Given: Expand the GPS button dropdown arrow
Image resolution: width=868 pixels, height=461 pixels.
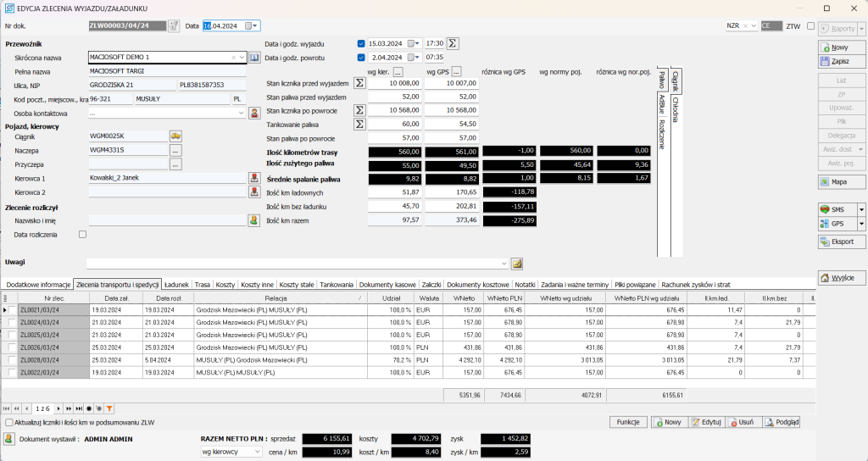Looking at the screenshot, I should (x=861, y=225).
